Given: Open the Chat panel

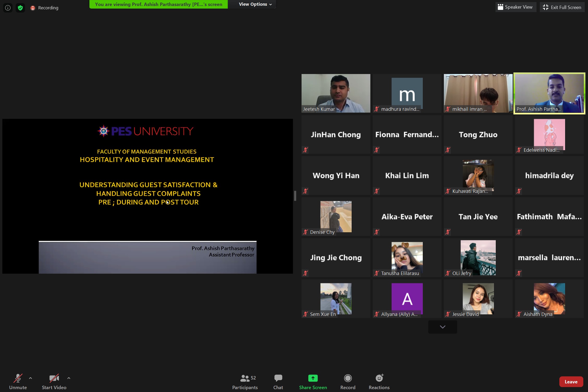Looking at the screenshot, I should pyautogui.click(x=278, y=381).
